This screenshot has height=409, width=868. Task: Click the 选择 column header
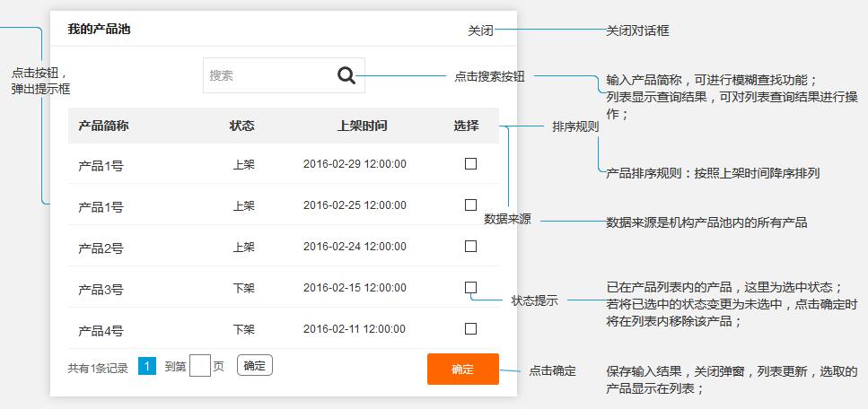pyautogui.click(x=466, y=126)
